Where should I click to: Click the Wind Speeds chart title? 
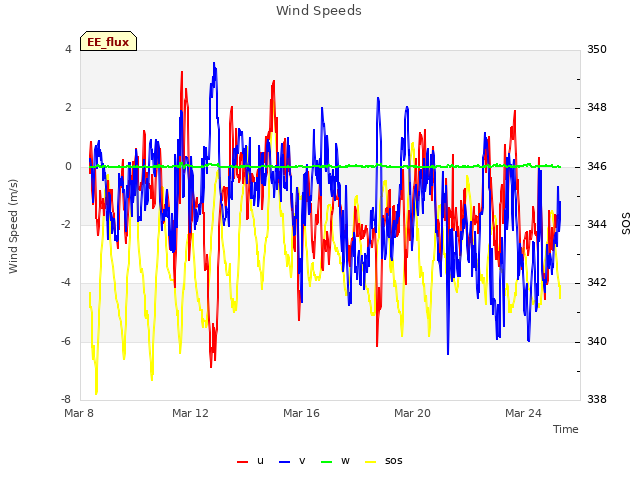[319, 11]
